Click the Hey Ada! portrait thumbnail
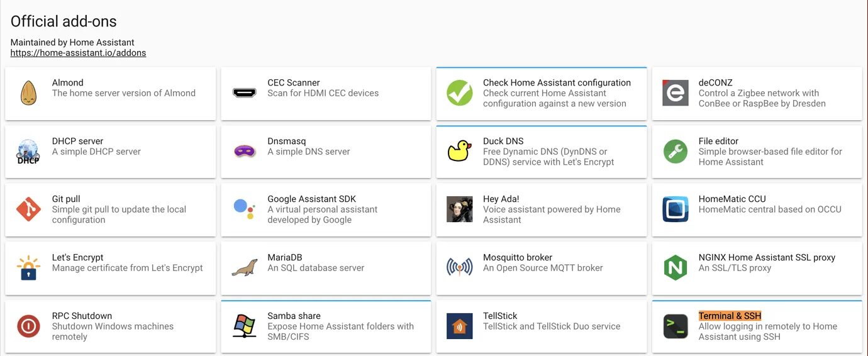 (460, 209)
